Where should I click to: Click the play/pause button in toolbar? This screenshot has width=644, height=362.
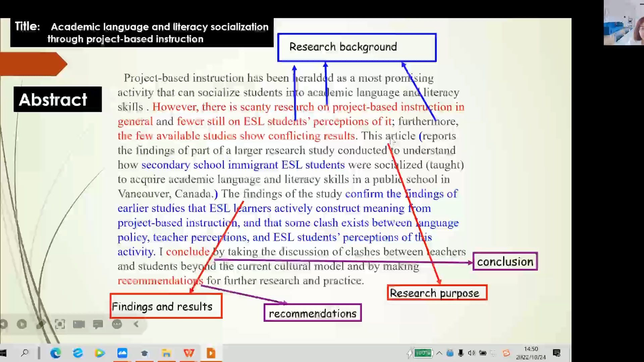[x=22, y=324]
